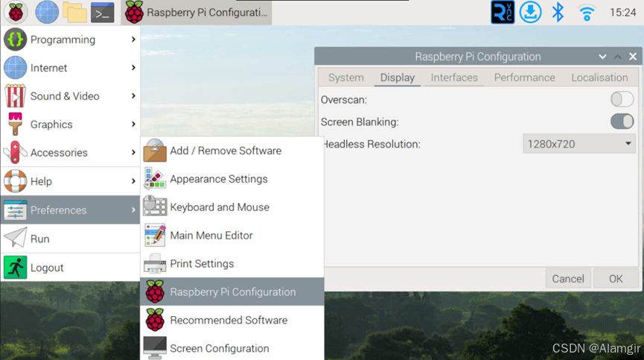The width and height of the screenshot is (644, 360).
Task: Click the Main Menu Editor pencil icon
Action: 155,235
